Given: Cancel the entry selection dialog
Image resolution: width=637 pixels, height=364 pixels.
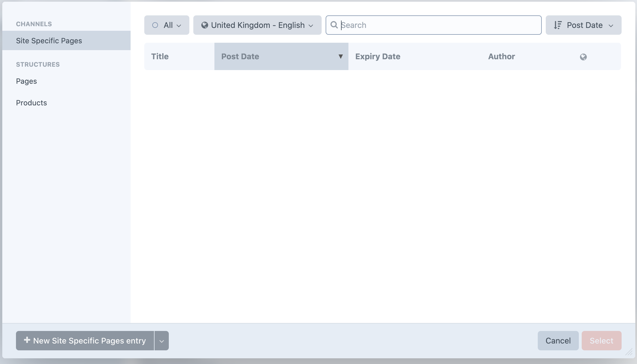Looking at the screenshot, I should click(x=558, y=341).
